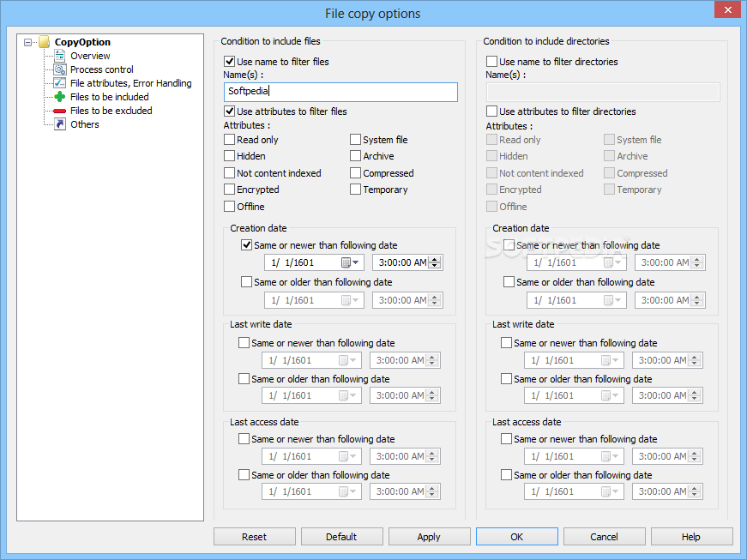Screen dimensions: 747x560
Task: Click the red minus Files to be excluded icon
Action: [x=59, y=111]
